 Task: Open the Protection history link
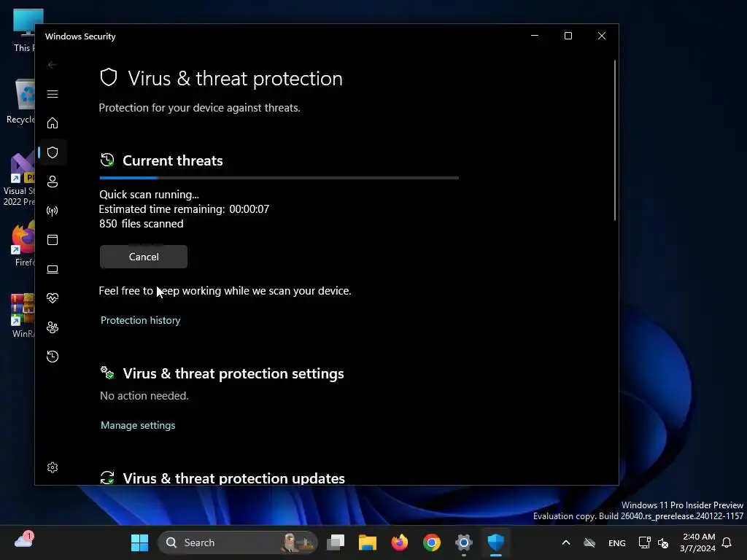pos(141,321)
